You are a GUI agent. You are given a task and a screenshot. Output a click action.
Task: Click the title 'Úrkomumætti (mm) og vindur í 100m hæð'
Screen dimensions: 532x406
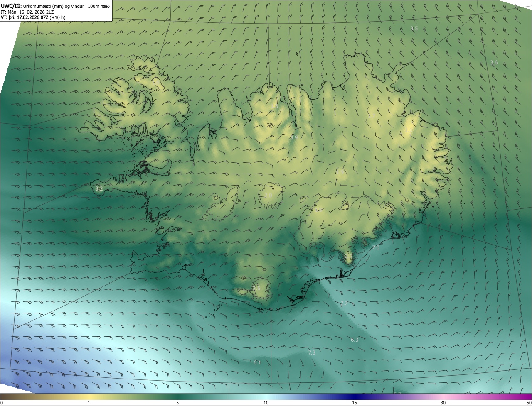pos(66,5)
